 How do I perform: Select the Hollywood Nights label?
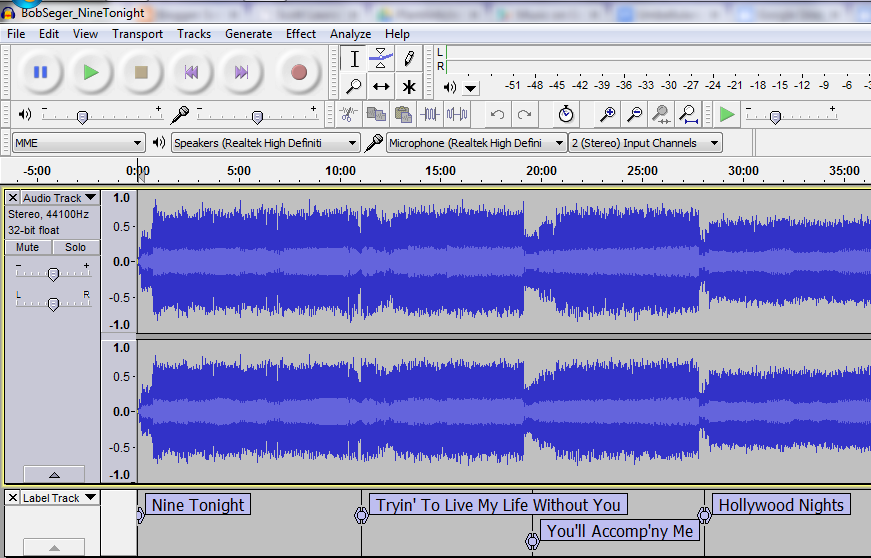tap(781, 505)
